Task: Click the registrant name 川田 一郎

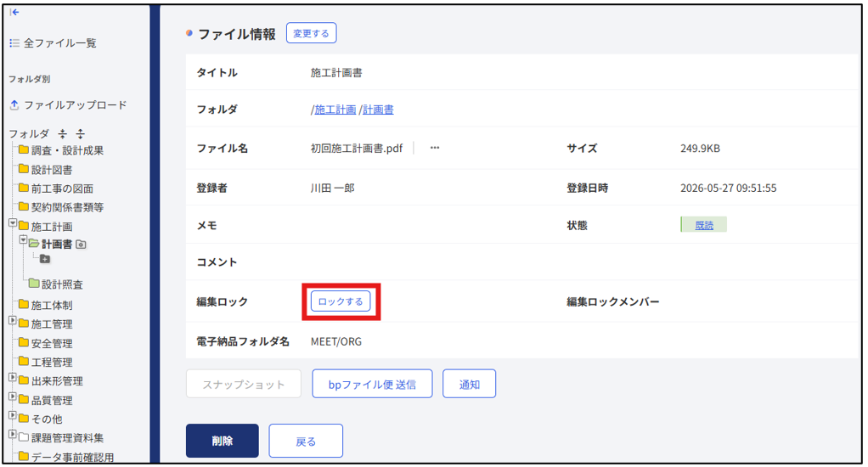Action: (332, 188)
